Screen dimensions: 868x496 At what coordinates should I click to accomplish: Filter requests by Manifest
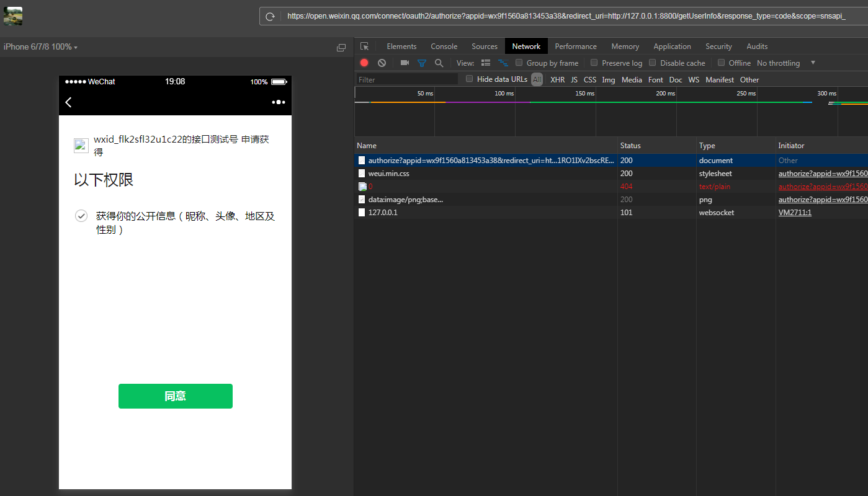click(x=720, y=79)
